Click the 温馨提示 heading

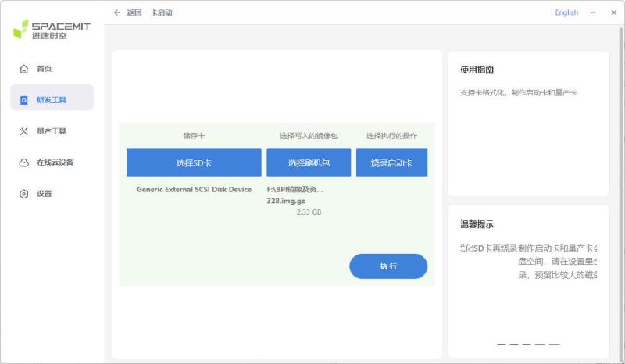[477, 224]
